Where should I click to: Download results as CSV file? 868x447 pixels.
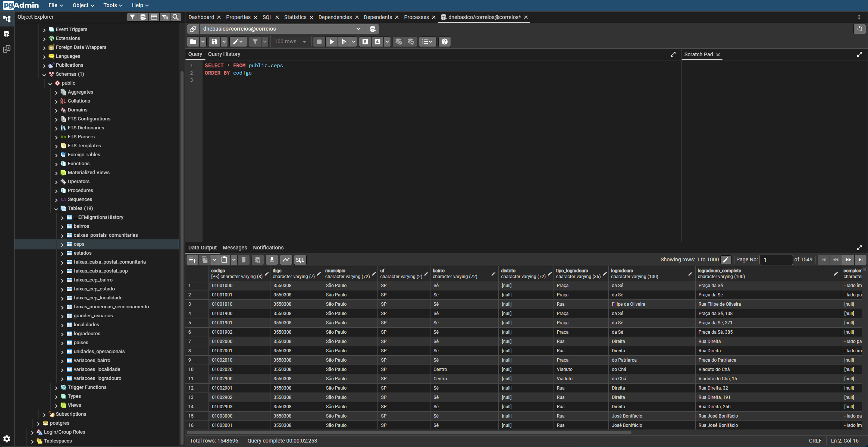pyautogui.click(x=272, y=260)
